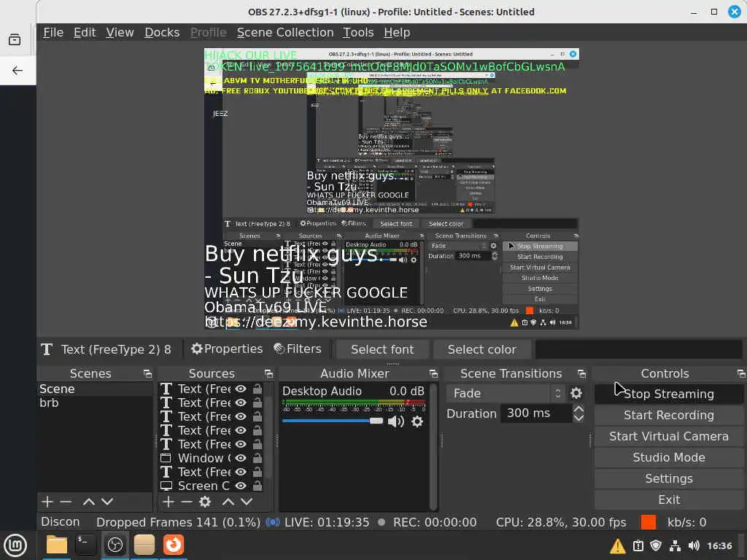The height and width of the screenshot is (560, 747).
Task: Open Fade transition properties gear
Action: 576,393
